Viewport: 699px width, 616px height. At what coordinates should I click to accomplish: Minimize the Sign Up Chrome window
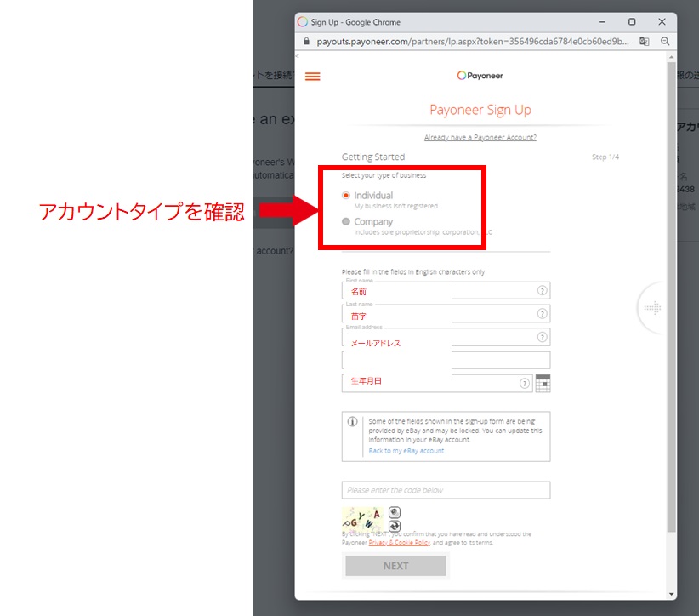[602, 22]
